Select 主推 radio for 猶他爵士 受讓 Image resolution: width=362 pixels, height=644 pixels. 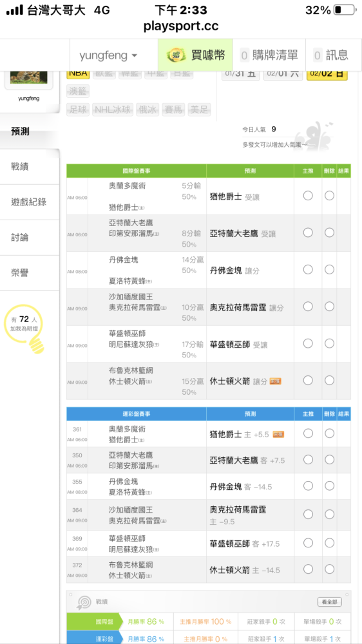(x=308, y=196)
